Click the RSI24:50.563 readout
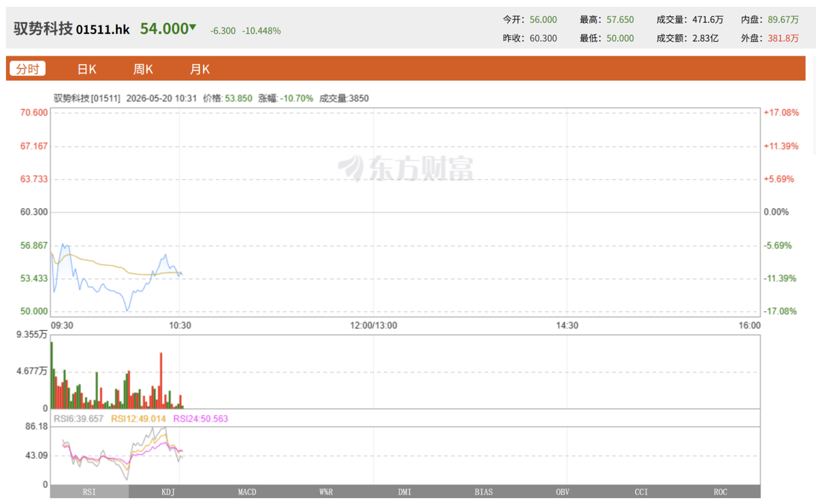This screenshot has height=504, width=816. 201,419
